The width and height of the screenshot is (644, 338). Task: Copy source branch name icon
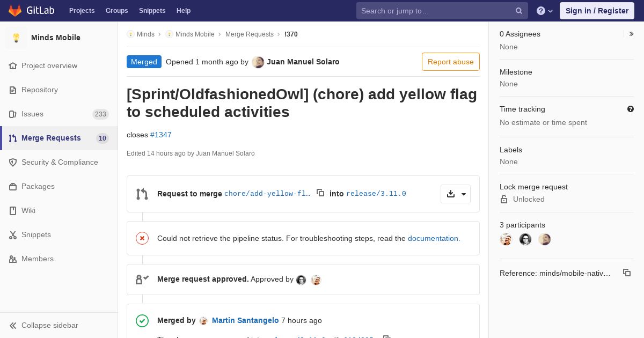pyautogui.click(x=320, y=193)
